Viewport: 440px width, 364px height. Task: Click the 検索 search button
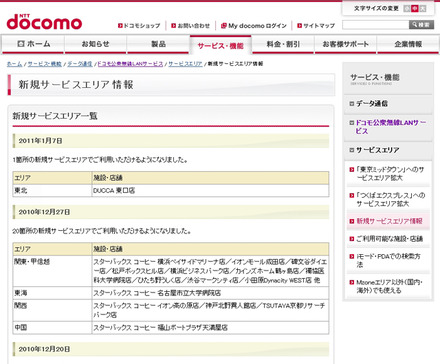coord(421,25)
